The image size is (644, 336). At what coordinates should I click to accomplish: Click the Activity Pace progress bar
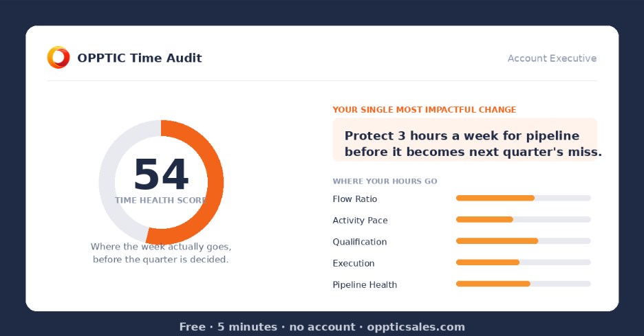click(523, 219)
